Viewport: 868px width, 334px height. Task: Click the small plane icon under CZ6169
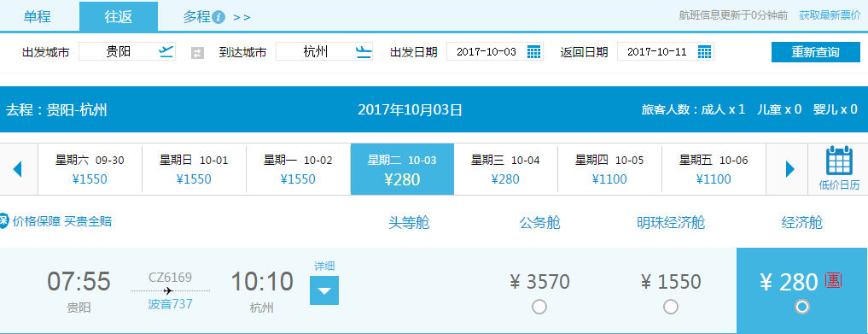coord(169,290)
